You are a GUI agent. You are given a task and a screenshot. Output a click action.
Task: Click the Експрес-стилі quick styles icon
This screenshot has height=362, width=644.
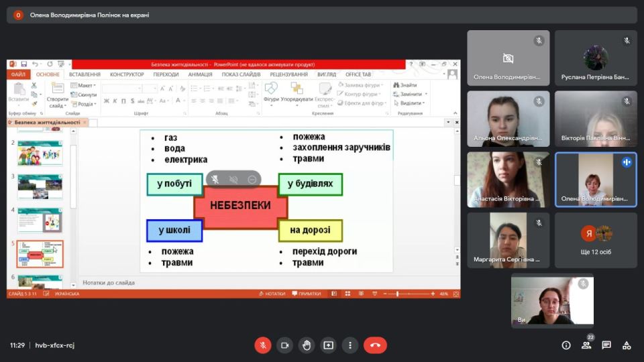(x=325, y=88)
